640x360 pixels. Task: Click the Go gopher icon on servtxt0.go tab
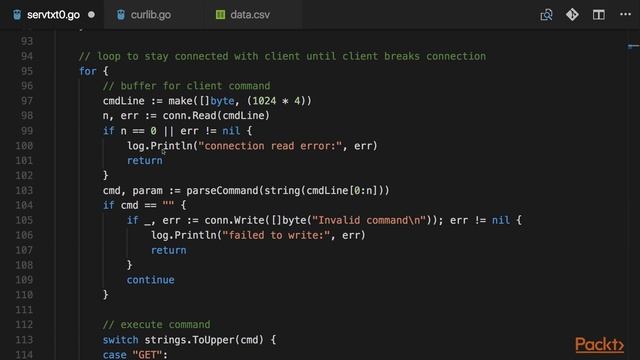point(17,15)
